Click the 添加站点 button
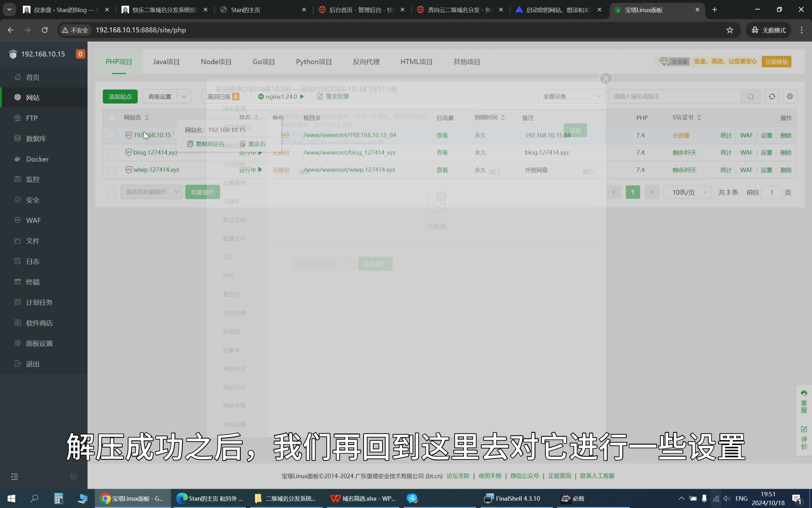 pos(120,96)
